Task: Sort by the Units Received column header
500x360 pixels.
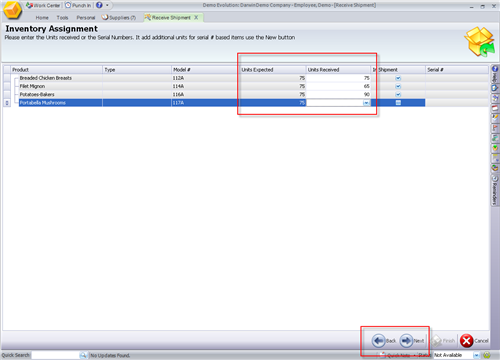Action: [338, 70]
